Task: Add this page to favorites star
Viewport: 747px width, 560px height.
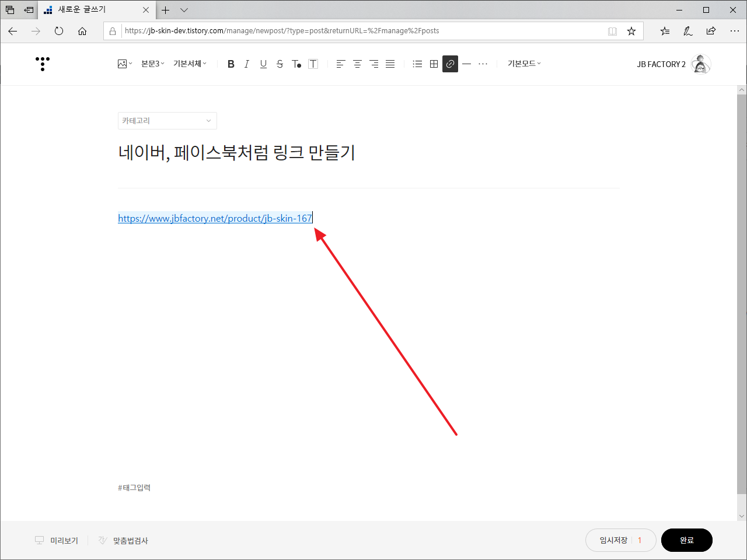Action: [631, 32]
